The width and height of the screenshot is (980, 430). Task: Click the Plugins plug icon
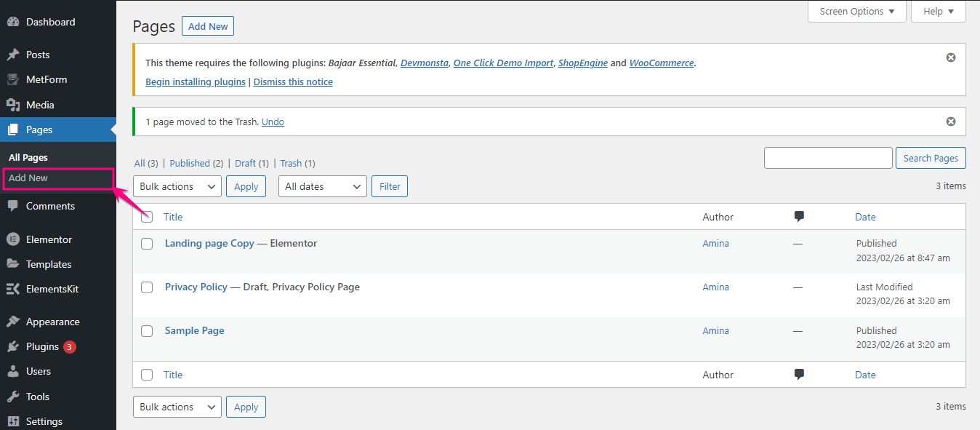click(13, 347)
